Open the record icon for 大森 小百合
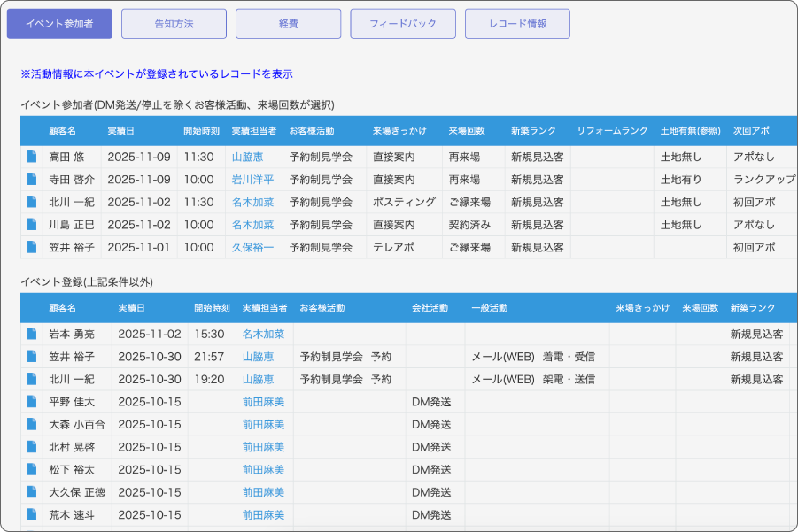 tap(32, 424)
